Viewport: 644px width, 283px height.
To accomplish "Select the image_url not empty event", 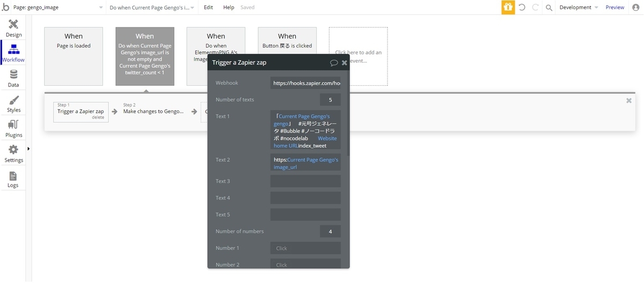I will coord(145,56).
